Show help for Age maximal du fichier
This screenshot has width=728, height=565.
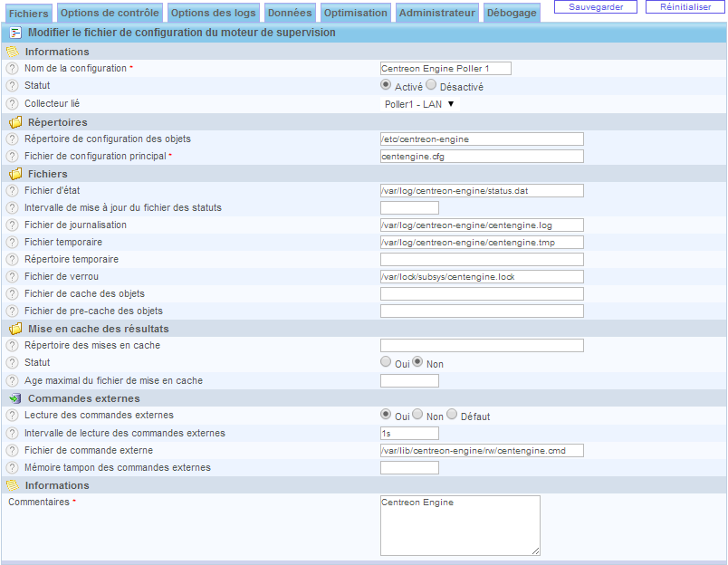[x=12, y=380]
